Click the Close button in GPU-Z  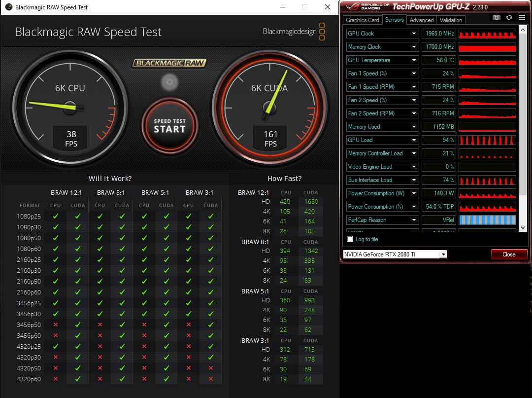(509, 254)
